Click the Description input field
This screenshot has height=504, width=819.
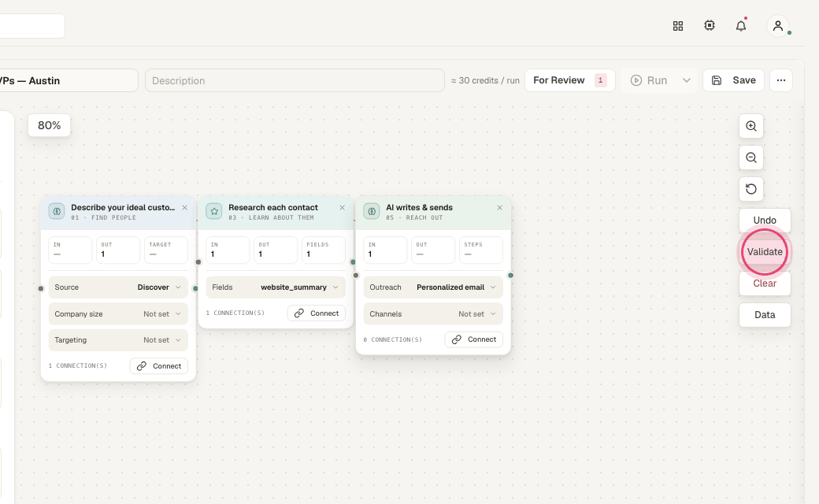click(x=295, y=80)
